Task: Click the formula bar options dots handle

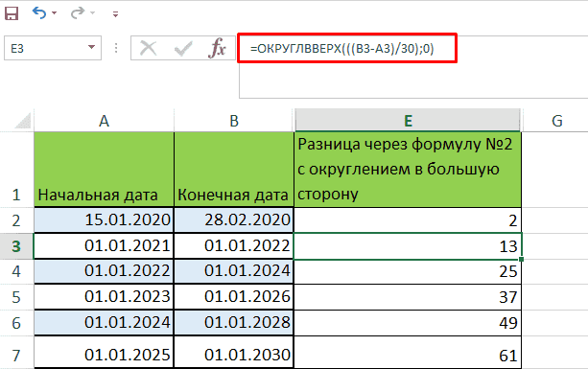Action: [x=116, y=48]
